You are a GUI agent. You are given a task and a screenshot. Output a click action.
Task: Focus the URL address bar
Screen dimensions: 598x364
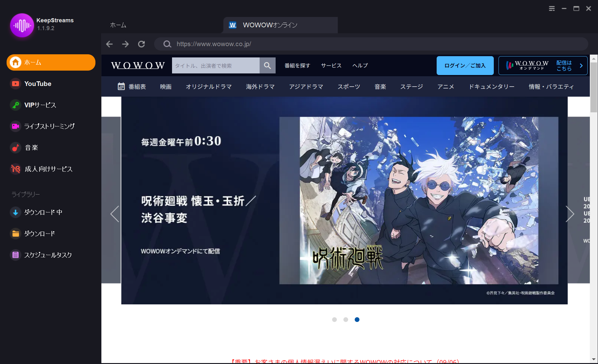tap(371, 44)
